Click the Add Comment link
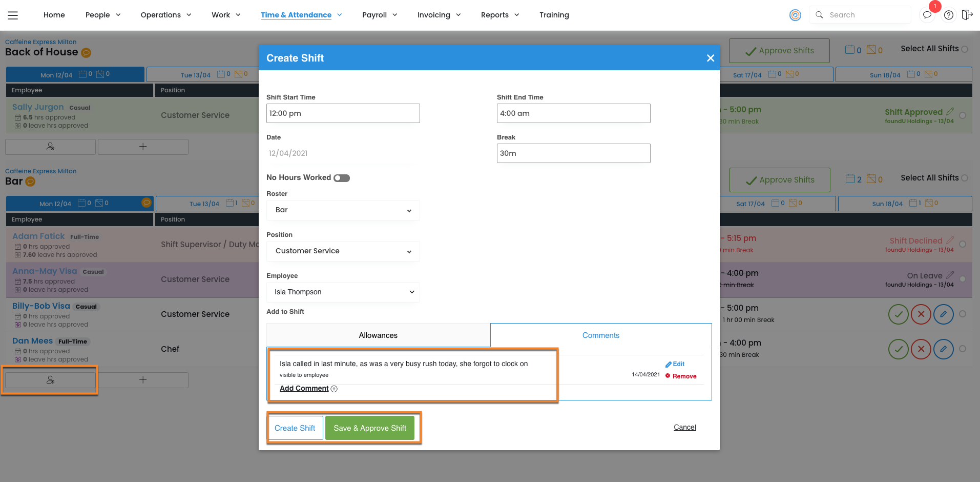 click(x=304, y=389)
